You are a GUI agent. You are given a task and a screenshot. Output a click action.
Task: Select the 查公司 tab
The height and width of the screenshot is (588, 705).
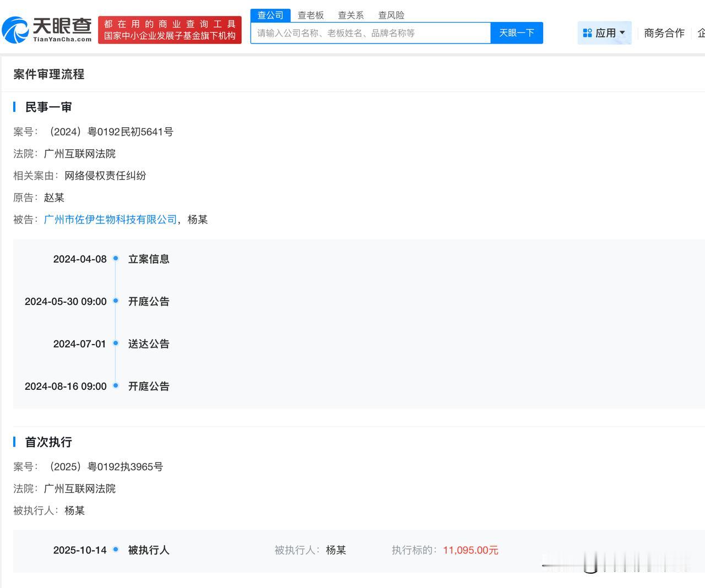point(270,15)
